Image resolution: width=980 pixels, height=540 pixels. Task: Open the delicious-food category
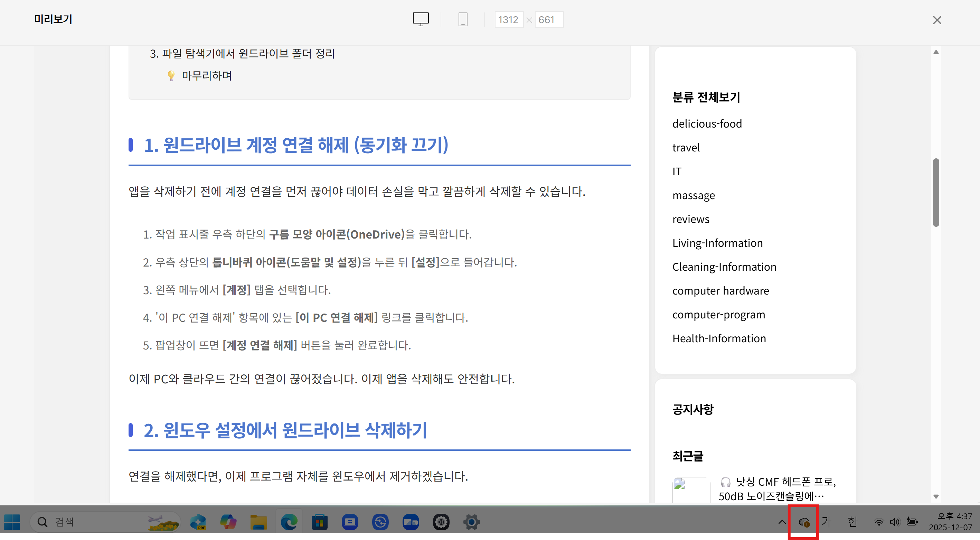pyautogui.click(x=707, y=124)
